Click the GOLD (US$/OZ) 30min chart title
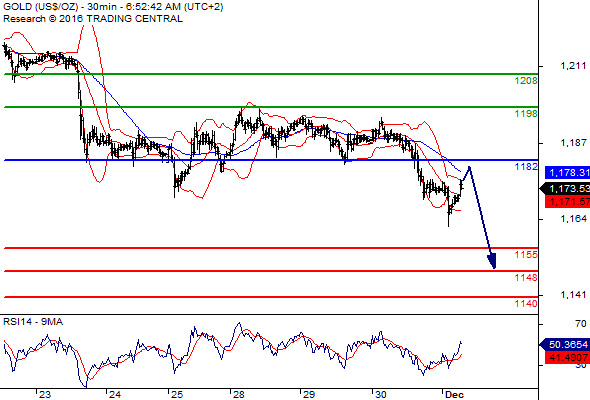Screen dimensions: 590x400 [113, 7]
